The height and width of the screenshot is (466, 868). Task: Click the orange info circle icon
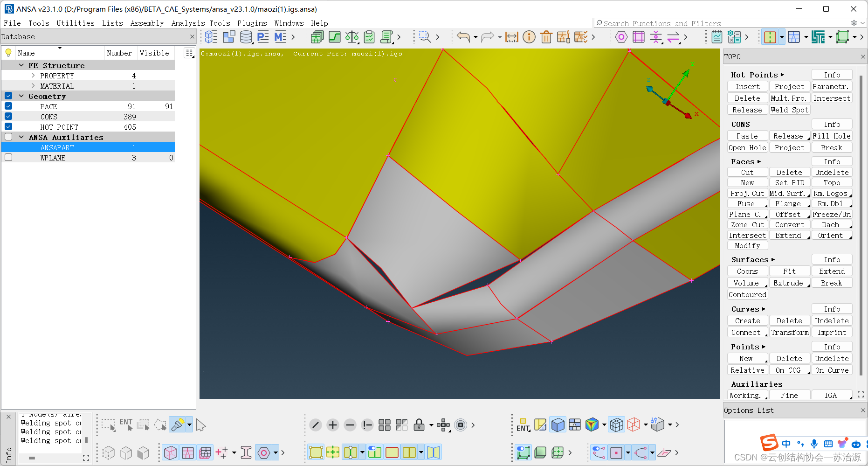[529, 37]
